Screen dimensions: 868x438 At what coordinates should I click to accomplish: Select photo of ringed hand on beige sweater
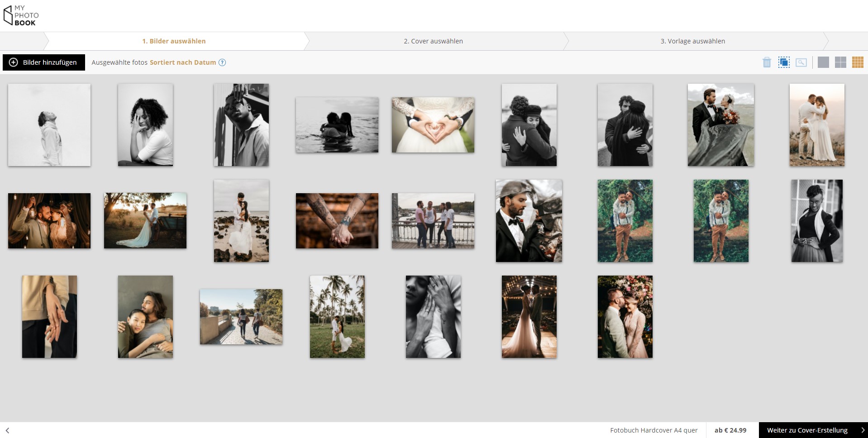(x=49, y=317)
